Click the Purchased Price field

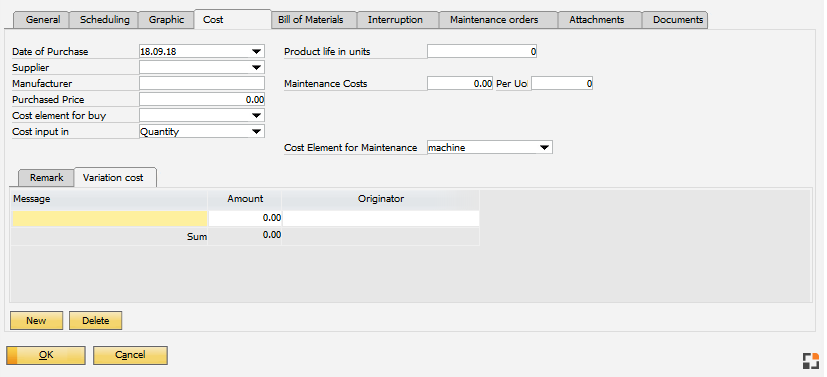click(x=202, y=100)
